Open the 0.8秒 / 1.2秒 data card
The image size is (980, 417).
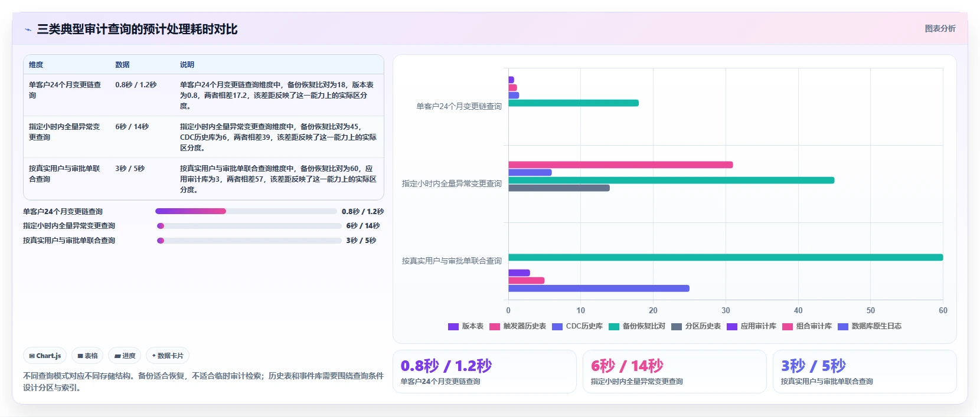coord(485,372)
